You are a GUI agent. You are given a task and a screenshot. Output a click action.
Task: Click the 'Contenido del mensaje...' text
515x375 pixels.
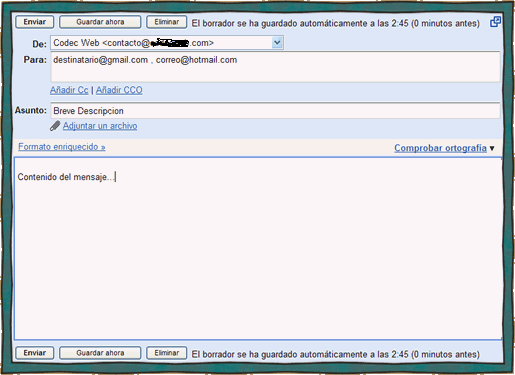click(x=65, y=177)
